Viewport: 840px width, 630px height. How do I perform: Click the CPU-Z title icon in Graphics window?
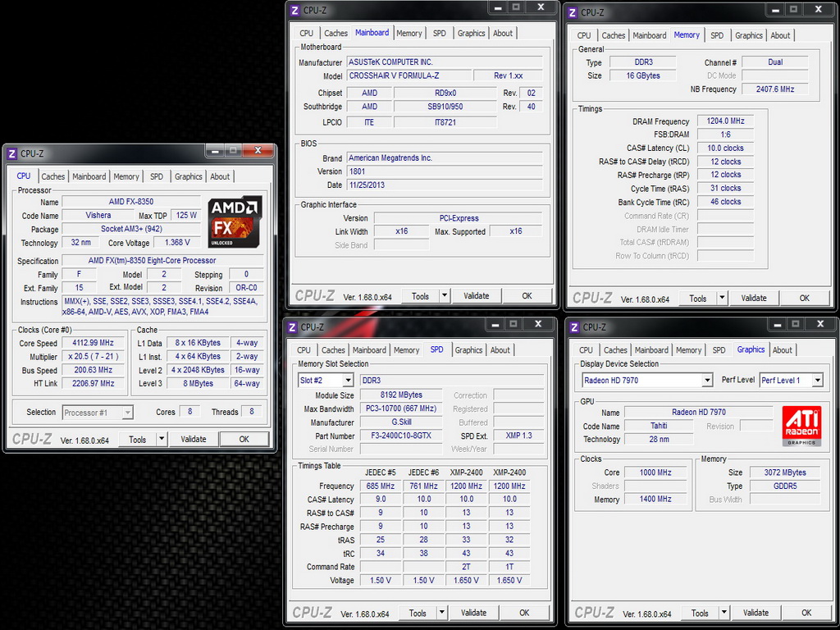click(575, 326)
